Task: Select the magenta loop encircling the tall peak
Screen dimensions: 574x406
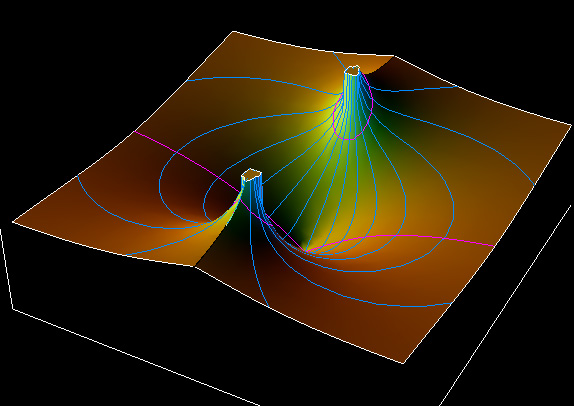Action: tap(353, 110)
